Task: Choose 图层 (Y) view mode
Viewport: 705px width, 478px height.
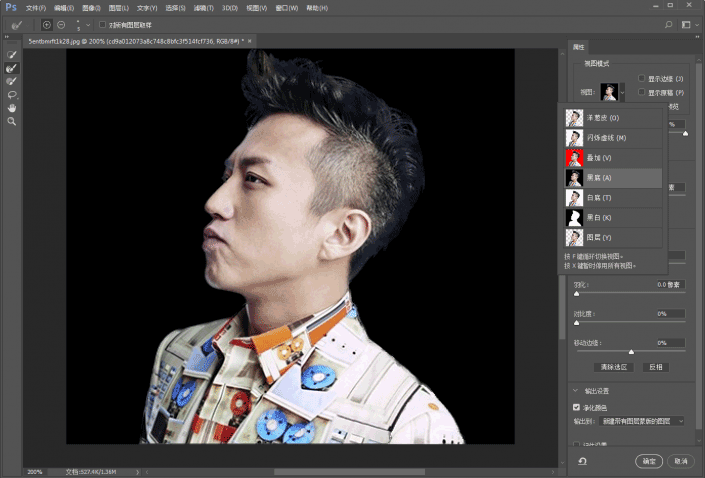Action: 613,237
